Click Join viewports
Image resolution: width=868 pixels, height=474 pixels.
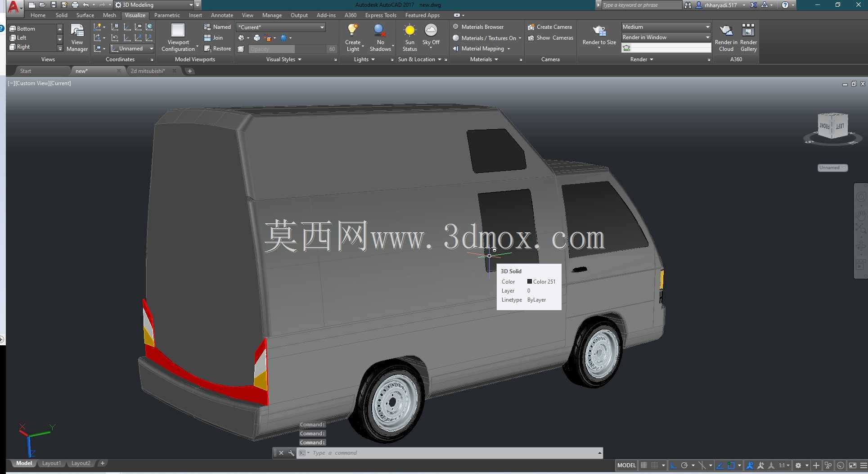pos(213,38)
